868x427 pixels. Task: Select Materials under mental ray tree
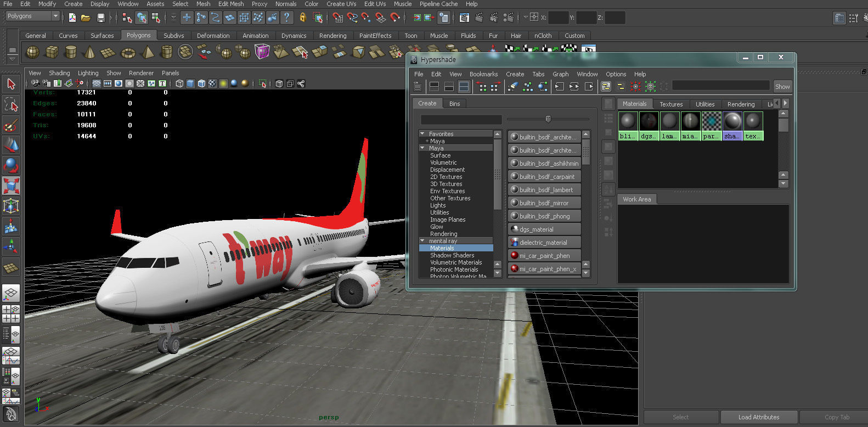456,248
